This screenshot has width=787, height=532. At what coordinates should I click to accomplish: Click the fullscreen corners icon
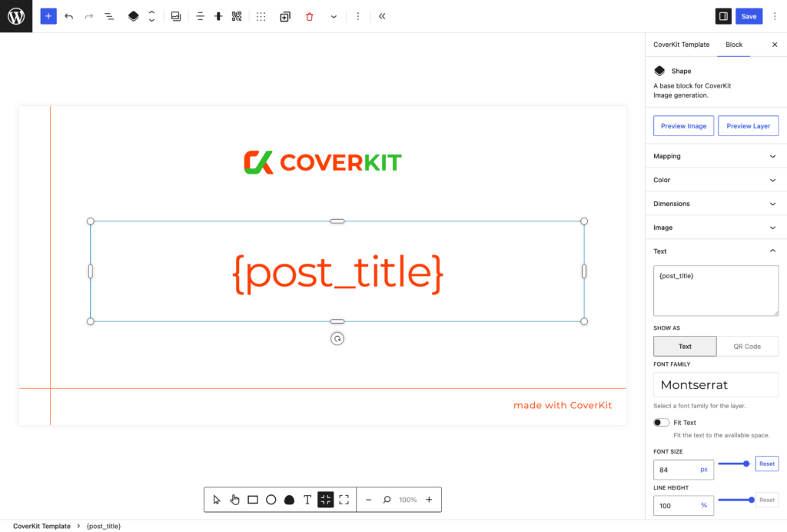click(344, 500)
